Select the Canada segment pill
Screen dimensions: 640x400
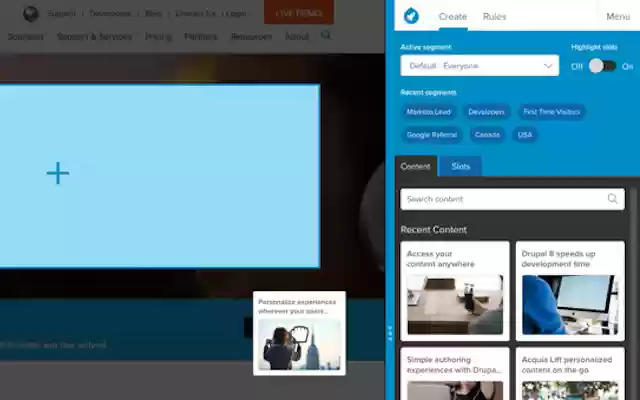[x=487, y=135]
